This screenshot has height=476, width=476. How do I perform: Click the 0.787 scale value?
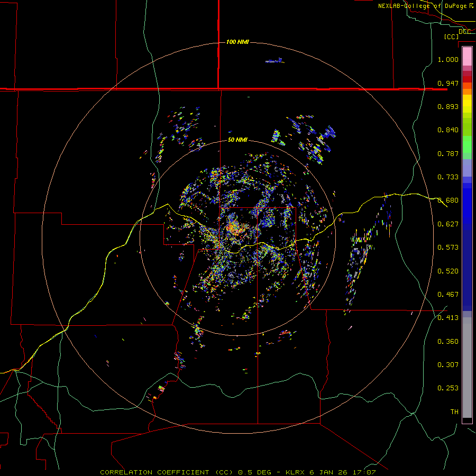(448, 153)
